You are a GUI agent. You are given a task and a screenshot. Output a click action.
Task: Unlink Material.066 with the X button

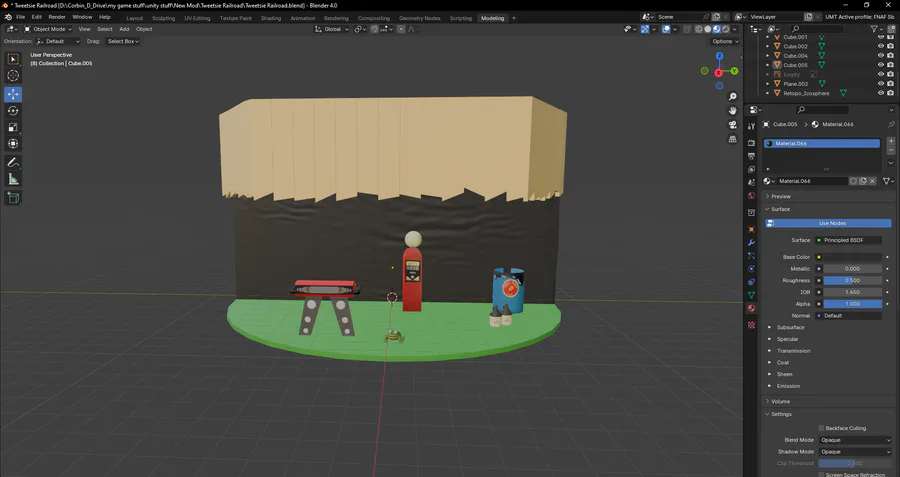click(872, 181)
